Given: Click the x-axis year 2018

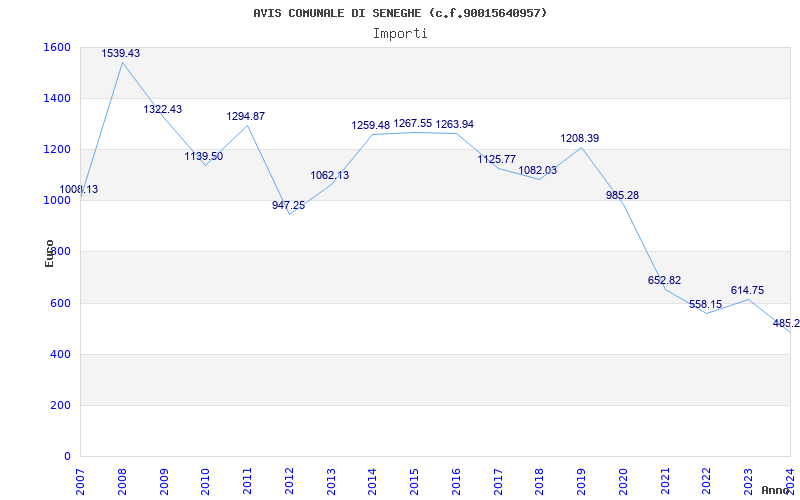Looking at the screenshot, I should point(540,482).
